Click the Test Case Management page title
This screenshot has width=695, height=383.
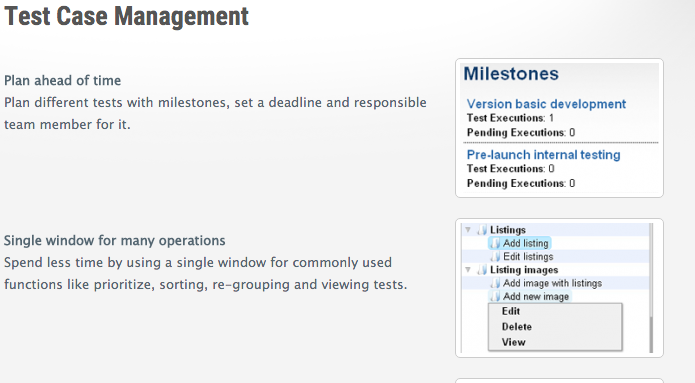126,16
